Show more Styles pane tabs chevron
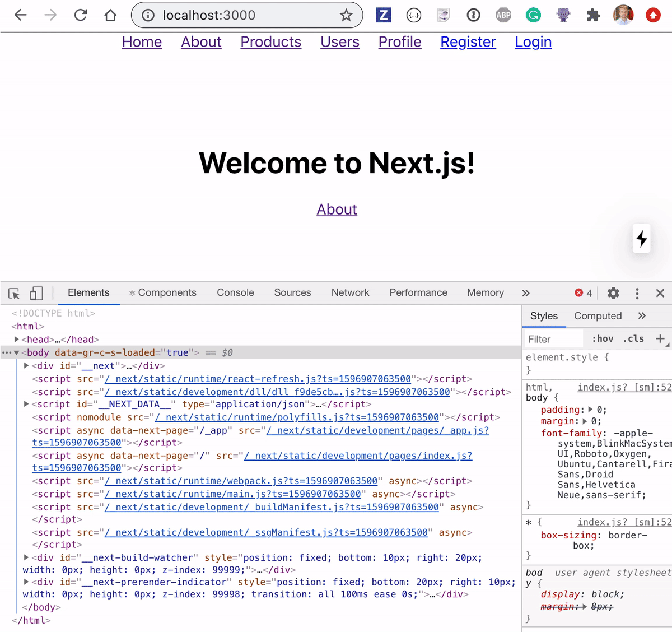Viewport: 672px width, 632px height. pos(642,316)
